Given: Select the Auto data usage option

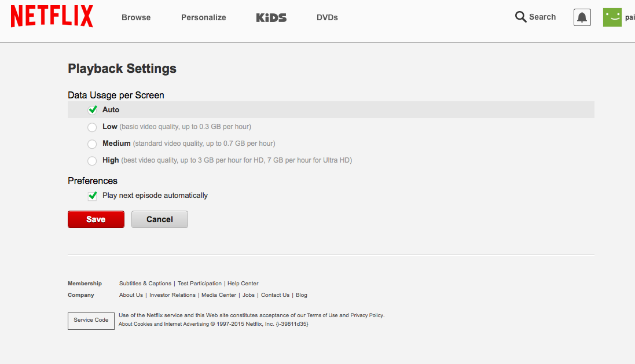Looking at the screenshot, I should (x=92, y=110).
